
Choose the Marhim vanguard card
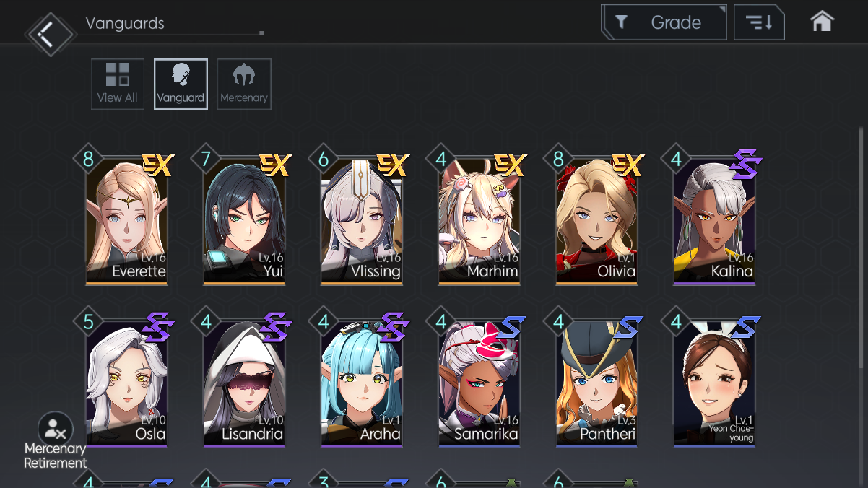click(479, 220)
